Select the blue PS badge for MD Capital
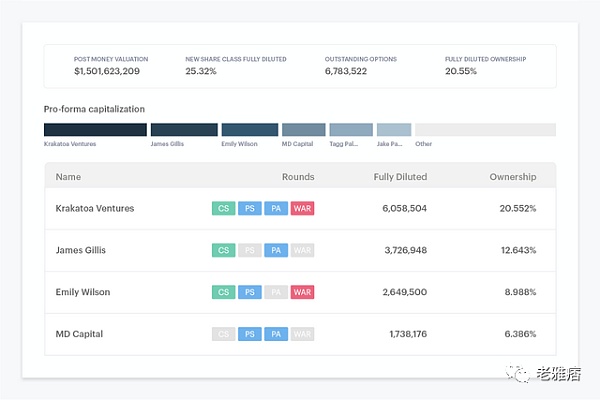 point(250,334)
